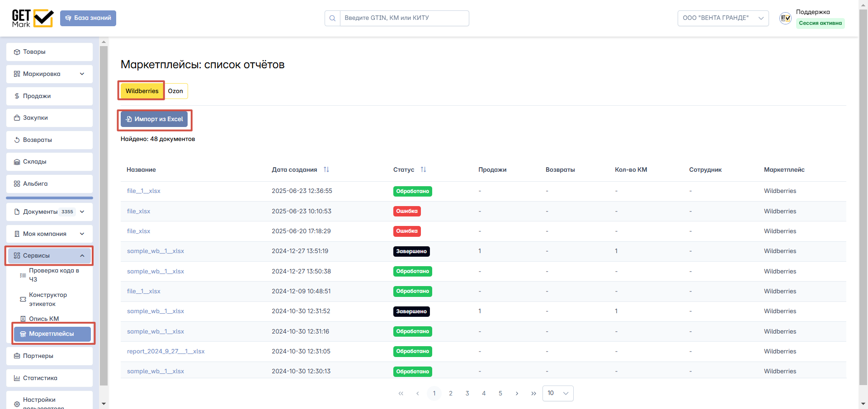Open the ООО "ВЕНТА ГРАНДЕ" company dropdown
The image size is (868, 409).
coord(723,18)
